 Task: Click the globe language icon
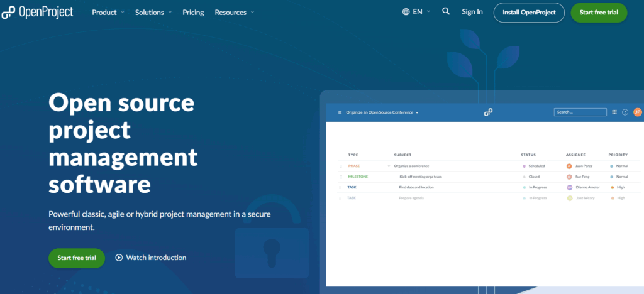pyautogui.click(x=406, y=12)
